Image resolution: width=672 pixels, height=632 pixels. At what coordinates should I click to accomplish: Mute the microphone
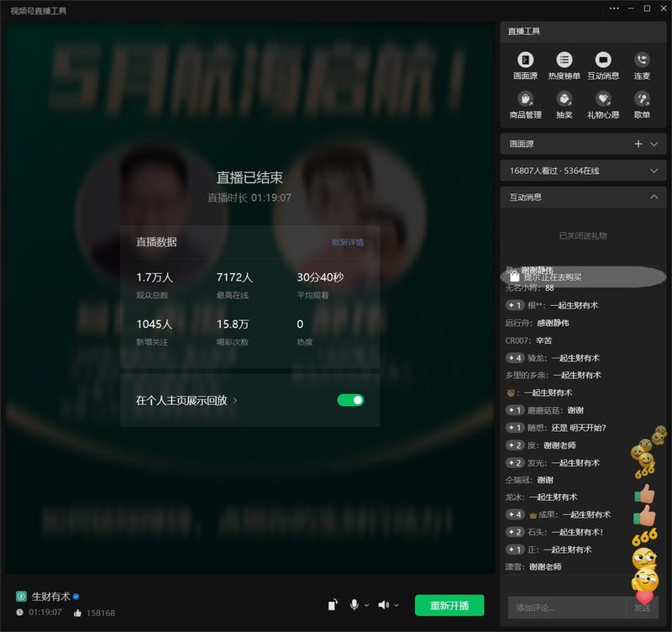coord(354,604)
